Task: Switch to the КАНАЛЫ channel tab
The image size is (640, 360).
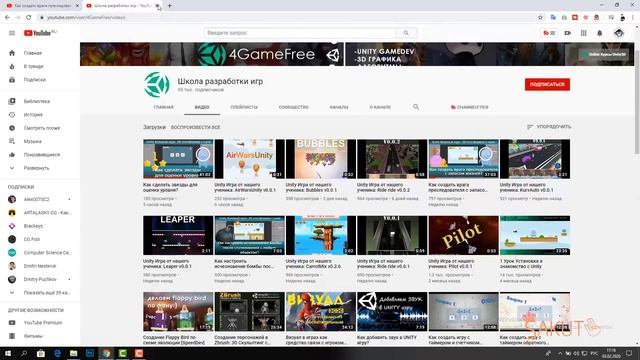Action: coord(339,107)
